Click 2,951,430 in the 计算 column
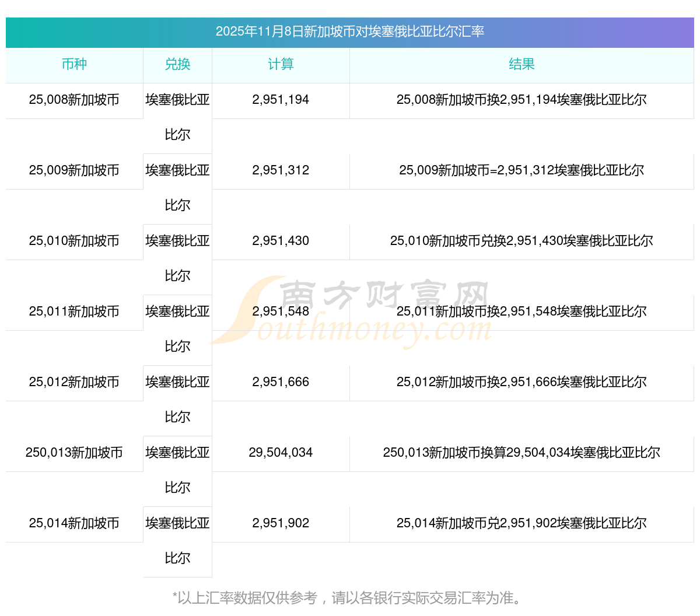700x616 pixels. (281, 241)
